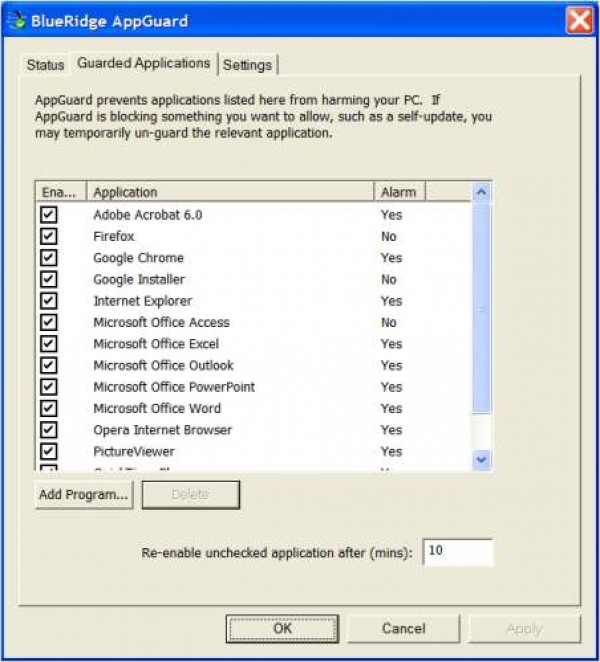Click the Alarm value for Google Installer
The image size is (600, 662).
[x=389, y=279]
